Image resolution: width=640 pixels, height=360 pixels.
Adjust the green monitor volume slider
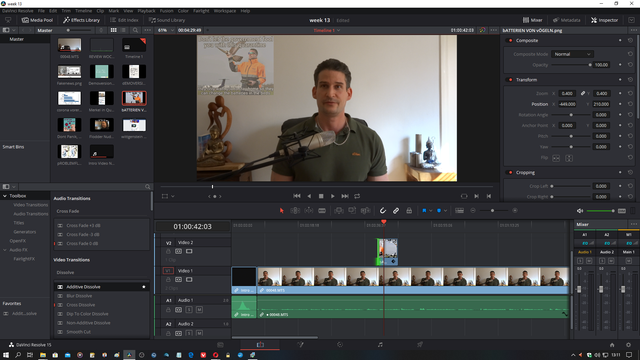600,211
